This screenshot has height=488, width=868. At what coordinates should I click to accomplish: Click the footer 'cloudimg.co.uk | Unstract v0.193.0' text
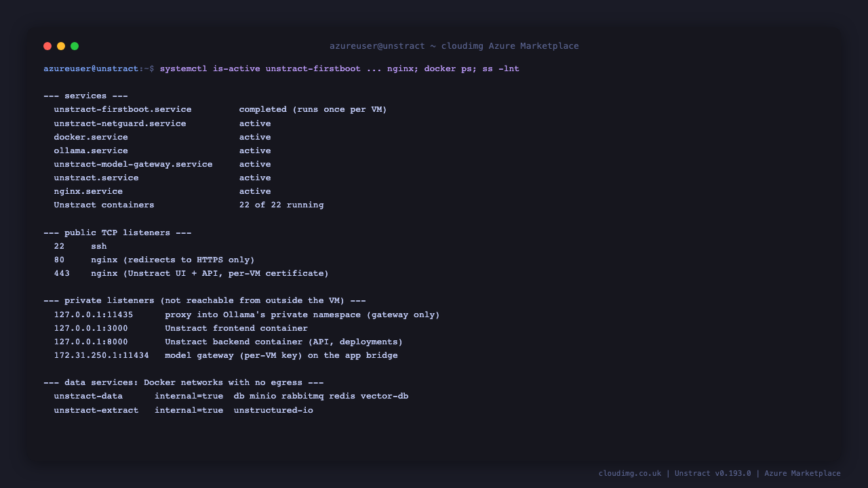[675, 473]
